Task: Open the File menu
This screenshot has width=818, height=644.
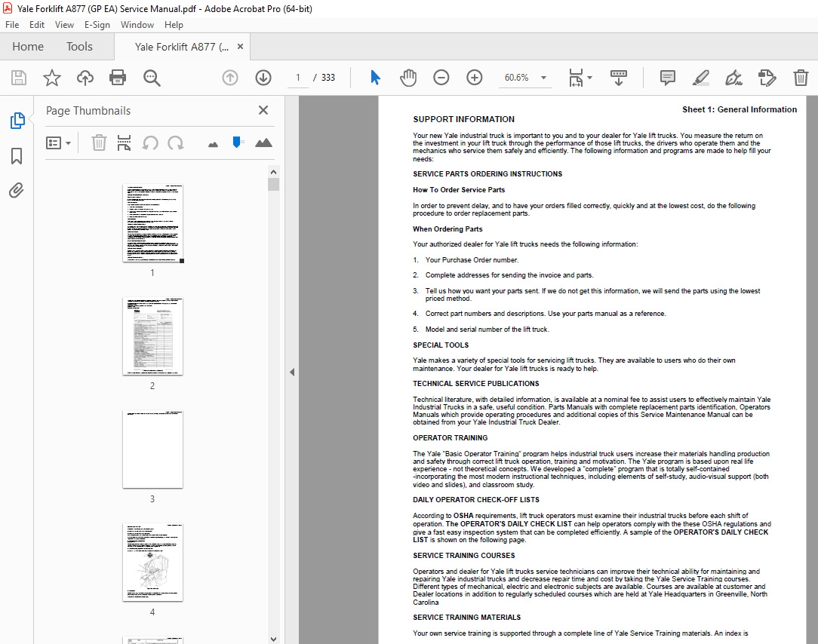Action: click(12, 25)
